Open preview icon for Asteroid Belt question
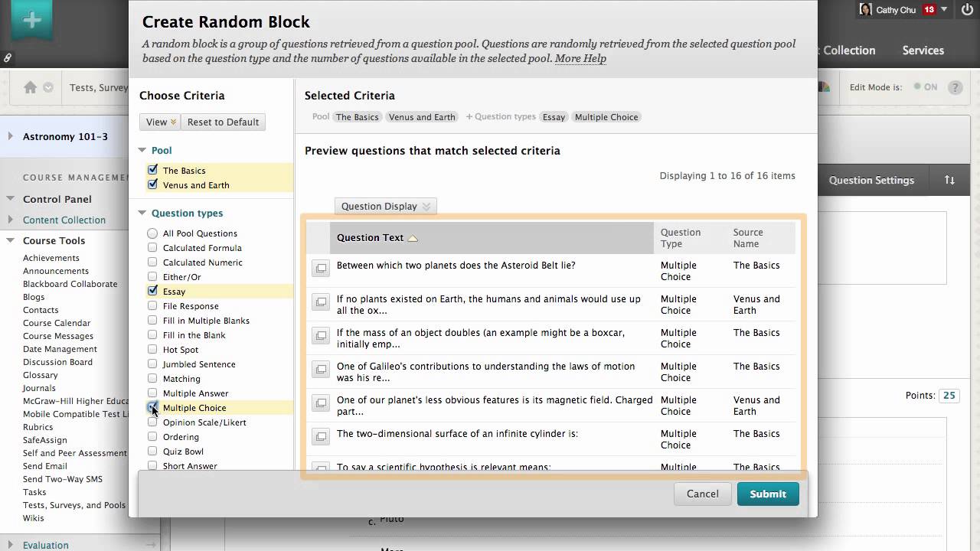 (321, 268)
